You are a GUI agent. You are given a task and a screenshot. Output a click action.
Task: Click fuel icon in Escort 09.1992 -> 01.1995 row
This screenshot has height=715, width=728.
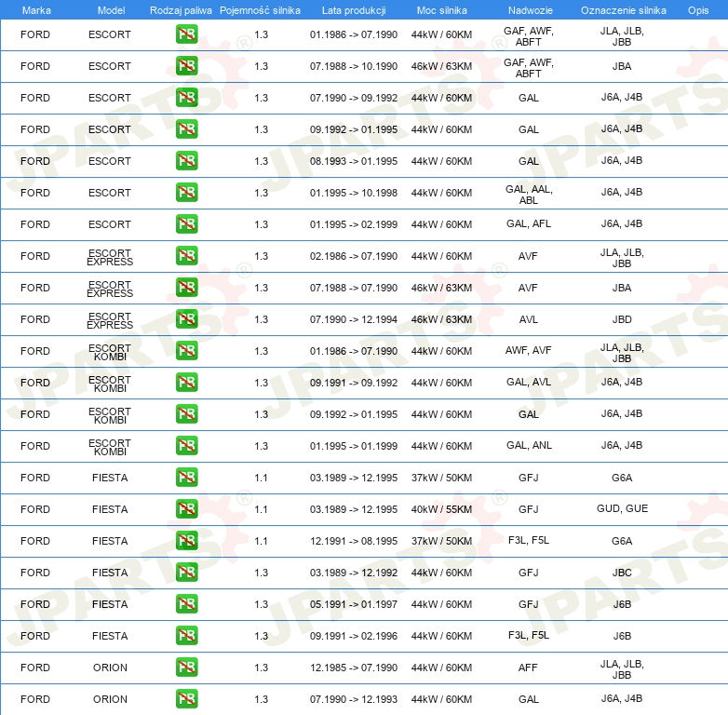tap(186, 129)
